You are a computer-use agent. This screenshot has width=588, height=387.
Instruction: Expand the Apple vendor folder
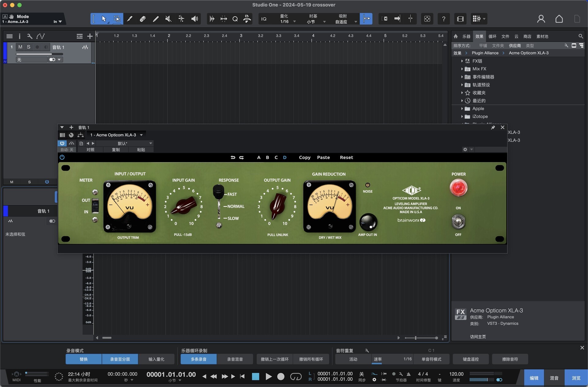click(x=462, y=108)
